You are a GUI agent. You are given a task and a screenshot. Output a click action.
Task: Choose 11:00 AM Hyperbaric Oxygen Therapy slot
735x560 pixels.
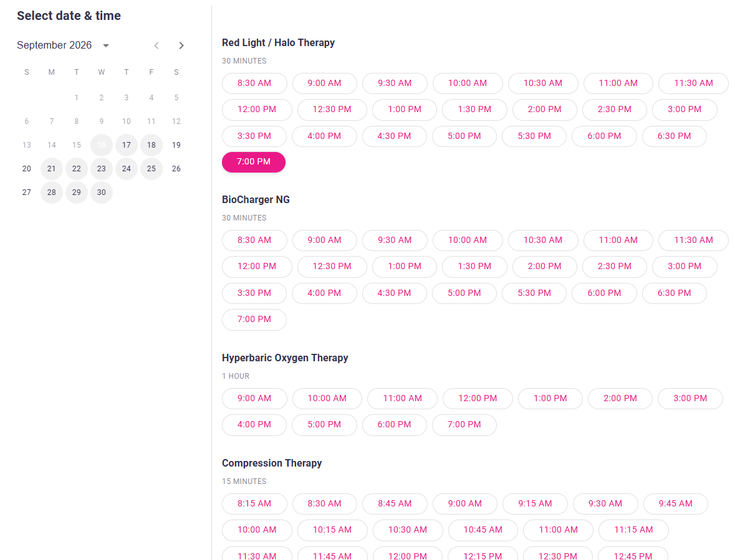point(402,399)
